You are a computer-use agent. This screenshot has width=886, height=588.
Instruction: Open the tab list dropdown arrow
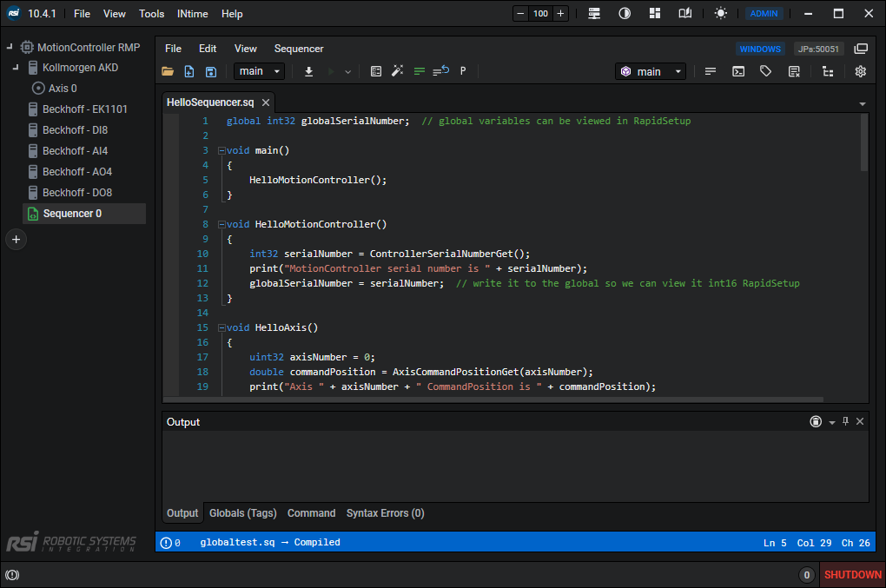863,104
